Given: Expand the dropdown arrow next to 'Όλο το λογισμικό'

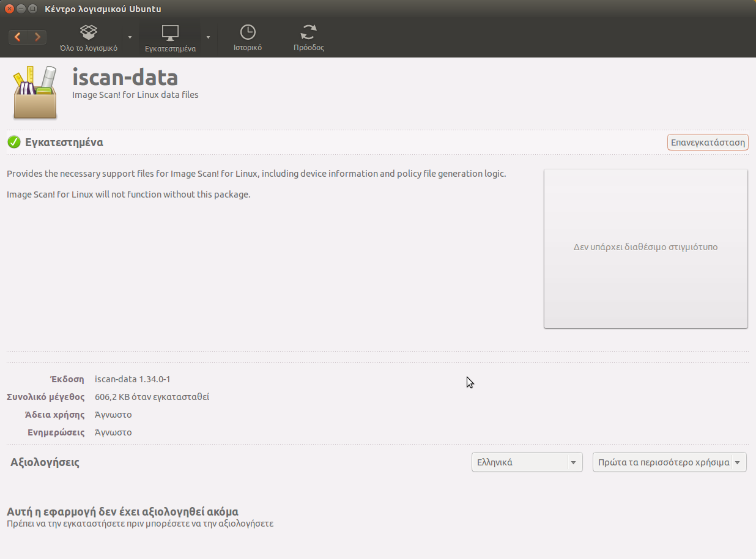Looking at the screenshot, I should (x=130, y=38).
